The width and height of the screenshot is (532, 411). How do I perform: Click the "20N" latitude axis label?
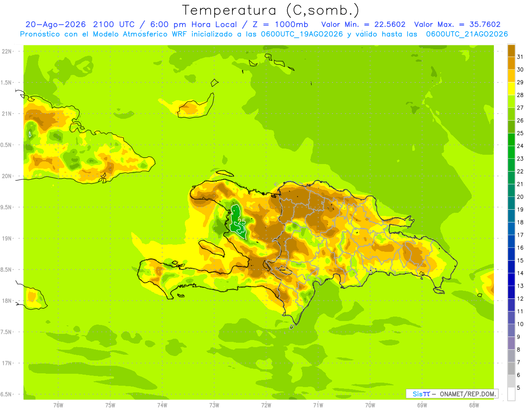pos(7,176)
